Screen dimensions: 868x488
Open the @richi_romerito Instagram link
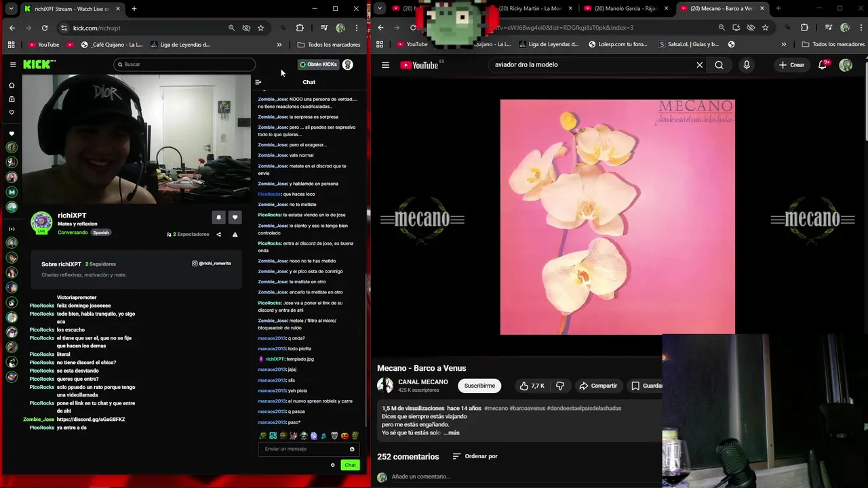(212, 263)
